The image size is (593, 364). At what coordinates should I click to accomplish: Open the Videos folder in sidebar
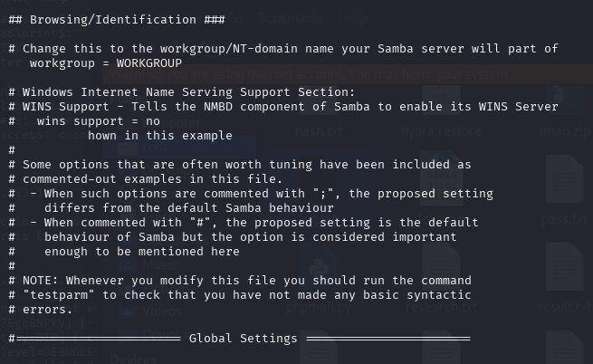[162, 311]
